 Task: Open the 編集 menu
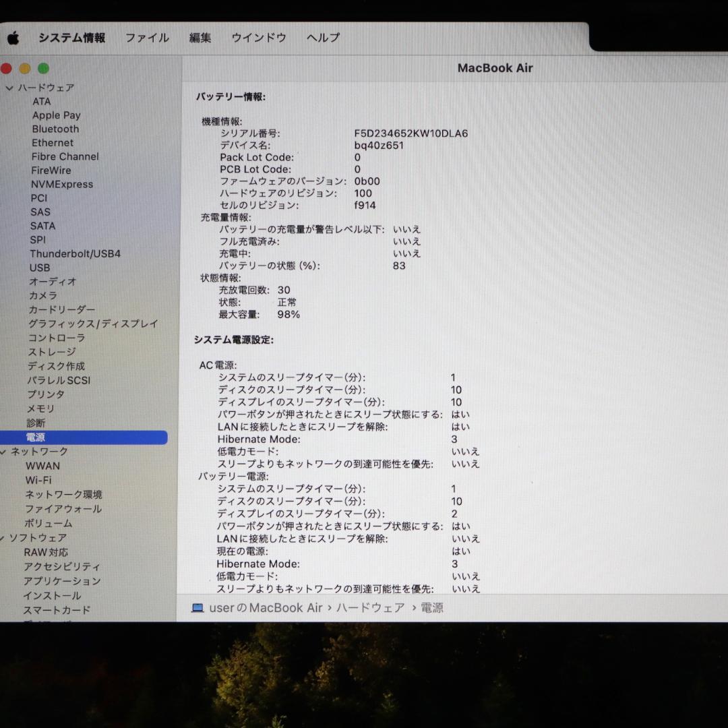click(200, 38)
